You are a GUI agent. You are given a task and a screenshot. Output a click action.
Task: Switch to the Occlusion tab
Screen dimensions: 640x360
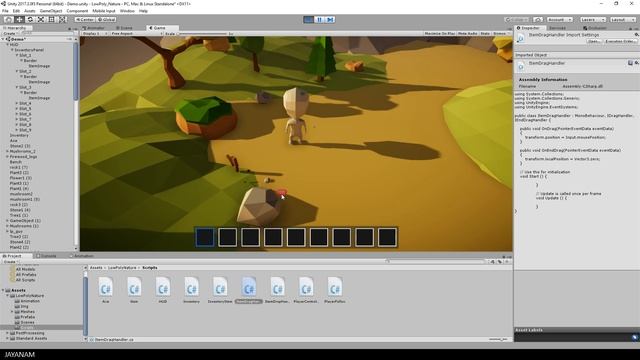595,28
